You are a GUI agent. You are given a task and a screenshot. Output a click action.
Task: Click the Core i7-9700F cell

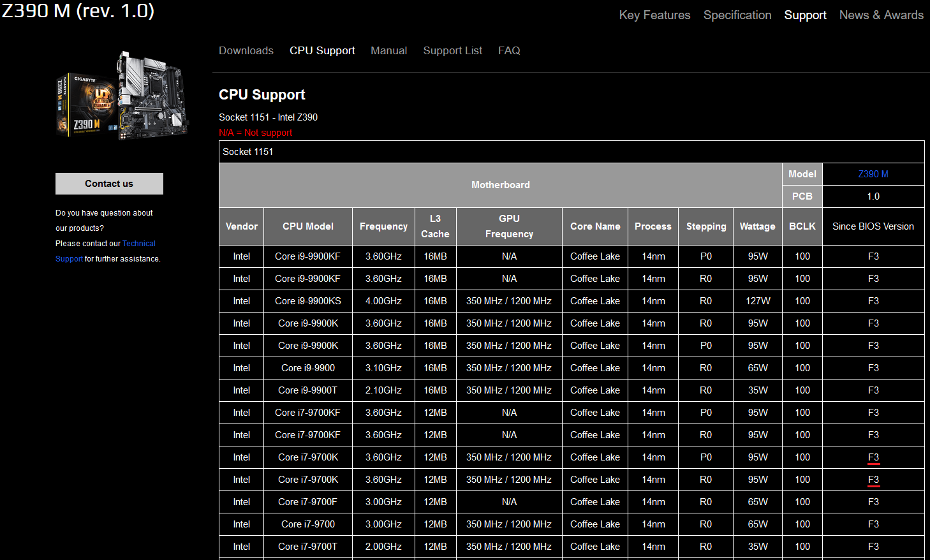[308, 502]
